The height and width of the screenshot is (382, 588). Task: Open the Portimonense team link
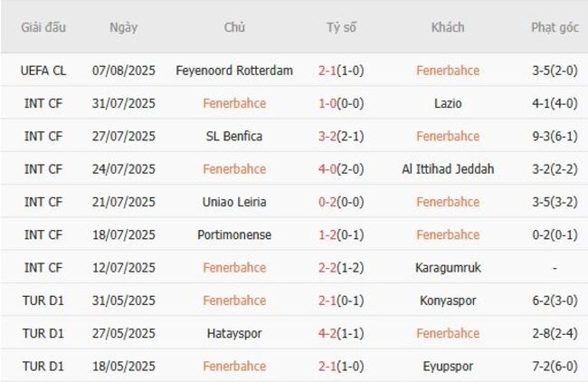pyautogui.click(x=234, y=235)
